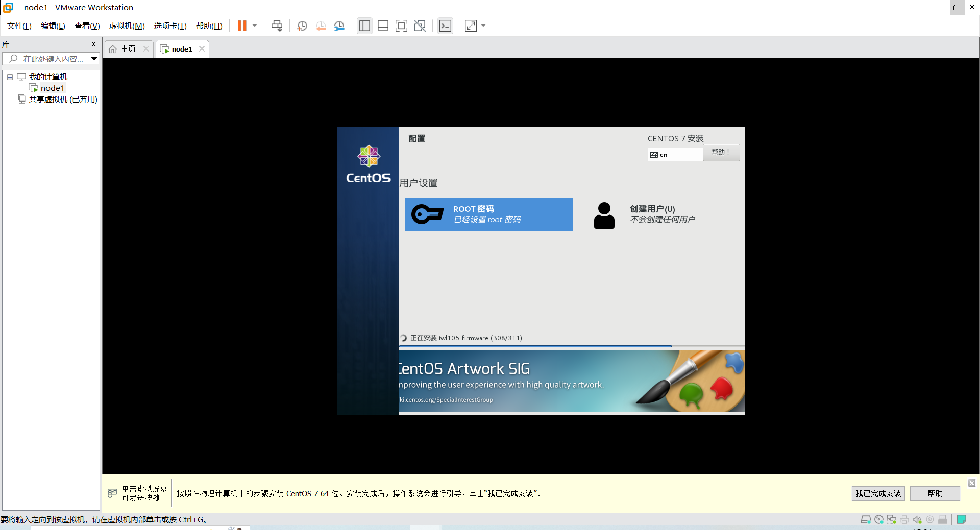Click the network adapter status icon
980x530 pixels.
[x=892, y=520]
